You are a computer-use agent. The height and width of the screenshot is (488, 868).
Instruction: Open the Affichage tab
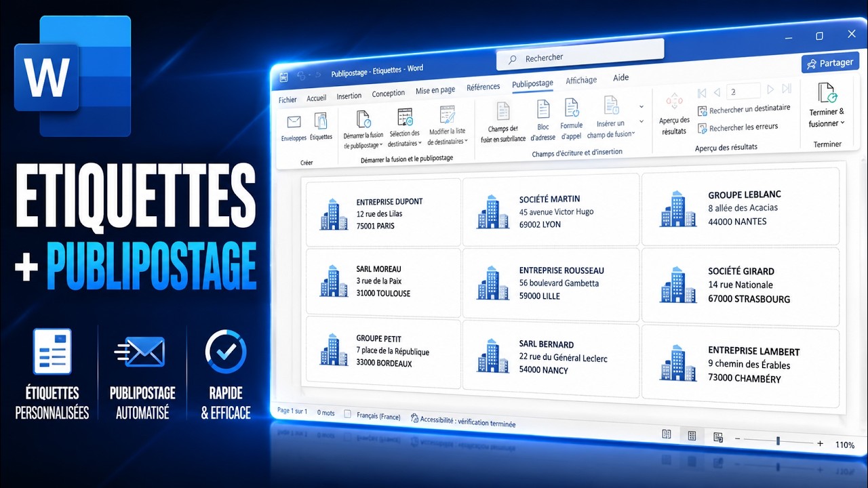pos(581,81)
